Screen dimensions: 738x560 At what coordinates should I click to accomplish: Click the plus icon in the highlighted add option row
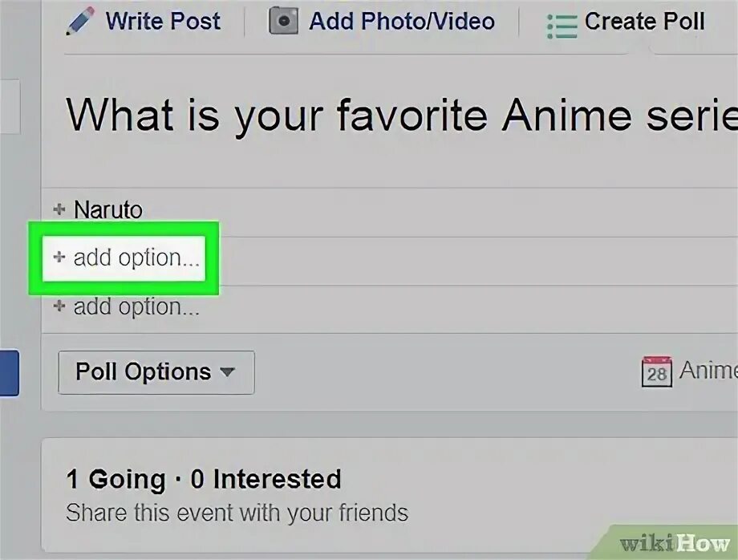click(59, 257)
